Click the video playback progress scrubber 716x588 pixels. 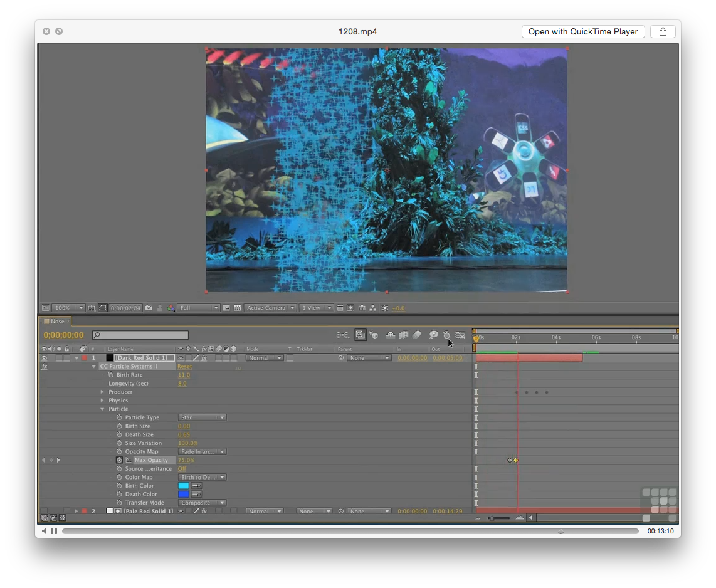pos(561,532)
